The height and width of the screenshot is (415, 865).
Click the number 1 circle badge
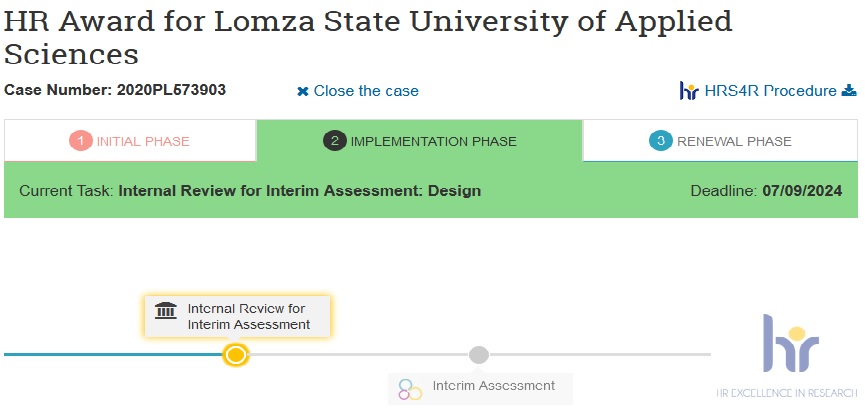(81, 141)
